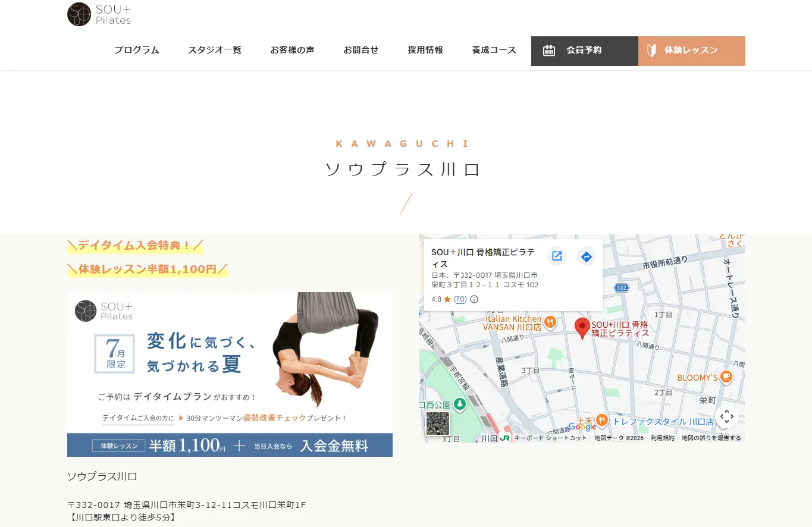Click the デイタイム入会特典! highlighted text

coord(136,244)
